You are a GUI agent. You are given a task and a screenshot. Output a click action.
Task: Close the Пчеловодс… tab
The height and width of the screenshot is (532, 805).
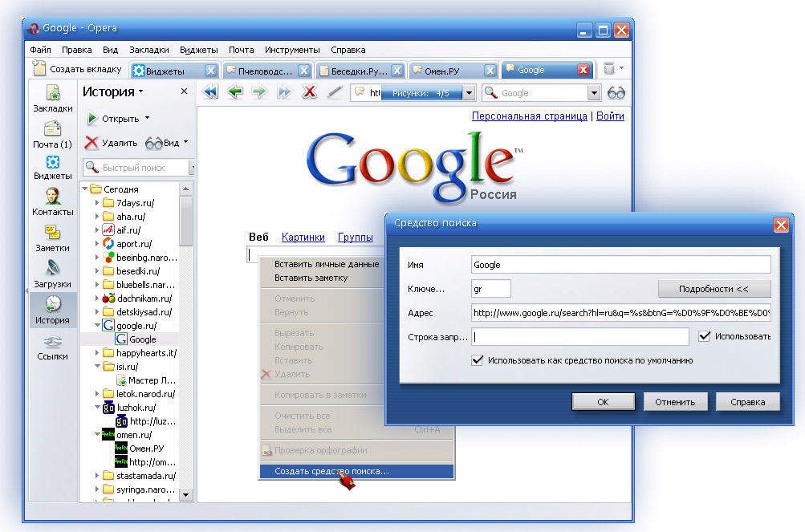coord(304,71)
